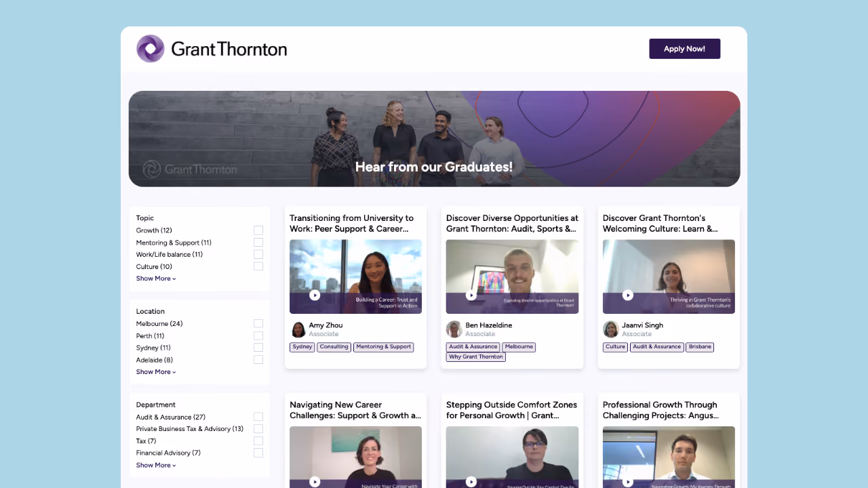Click the Grant Thornton logo
The height and width of the screenshot is (488, 868).
point(212,49)
